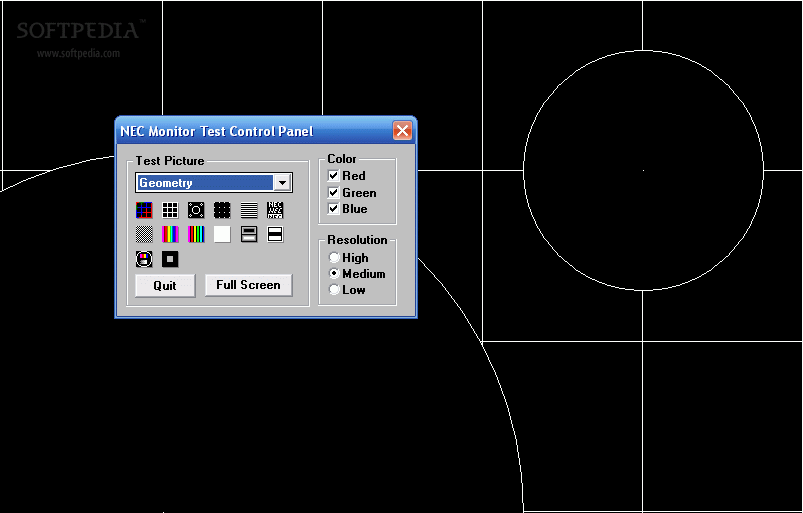Select the fine checkerboard moire pattern icon
The image size is (803, 513).
tap(144, 234)
